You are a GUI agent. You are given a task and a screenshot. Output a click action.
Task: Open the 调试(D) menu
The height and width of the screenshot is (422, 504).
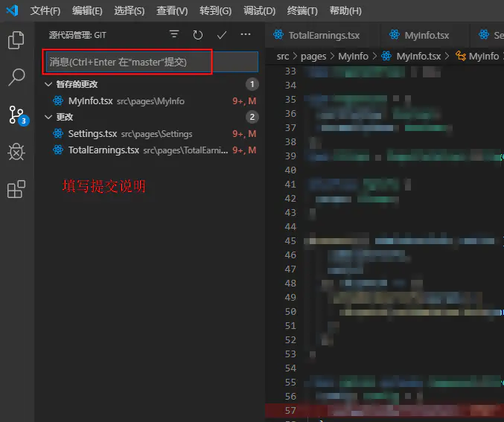[x=259, y=11]
